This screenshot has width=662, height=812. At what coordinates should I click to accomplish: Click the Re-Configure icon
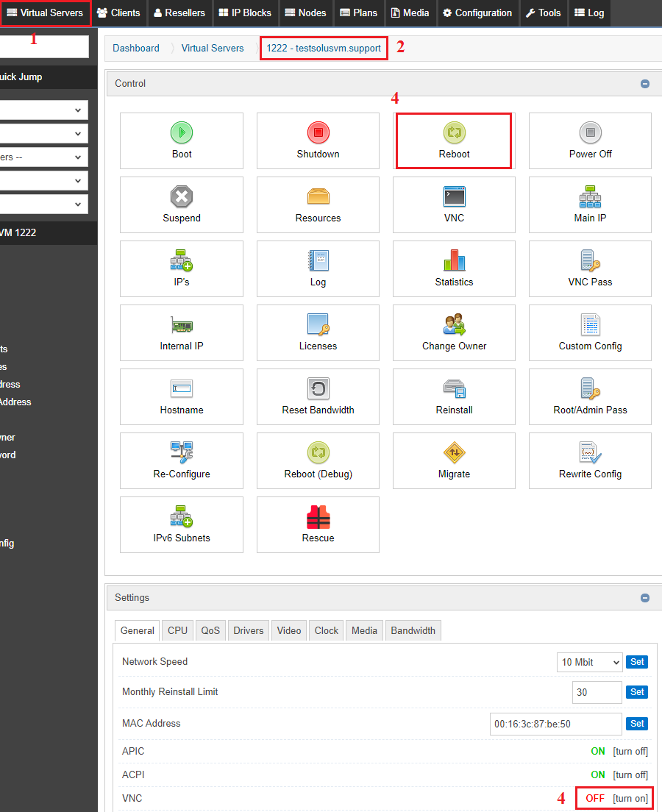181,452
